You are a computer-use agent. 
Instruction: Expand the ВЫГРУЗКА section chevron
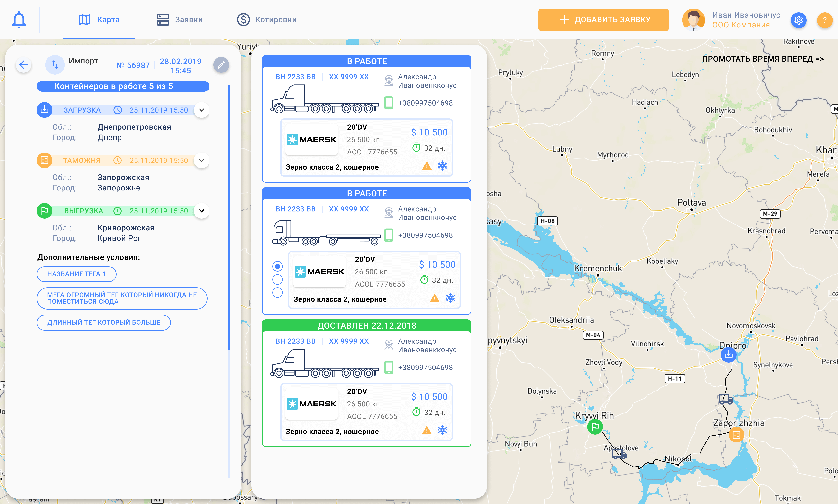(x=201, y=211)
